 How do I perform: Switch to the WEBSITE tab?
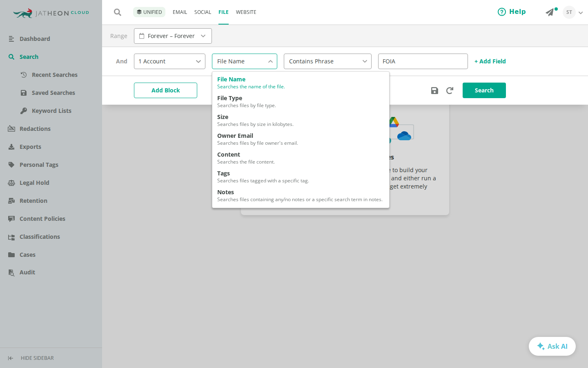pos(246,12)
